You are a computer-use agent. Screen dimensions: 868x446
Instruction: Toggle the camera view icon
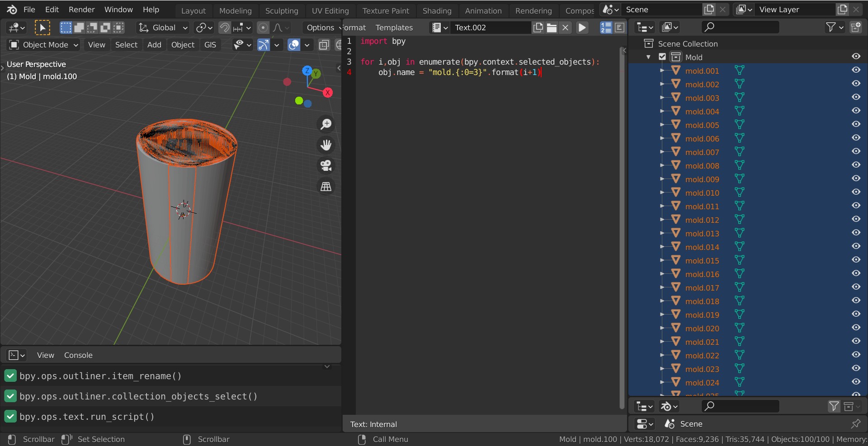(x=326, y=165)
